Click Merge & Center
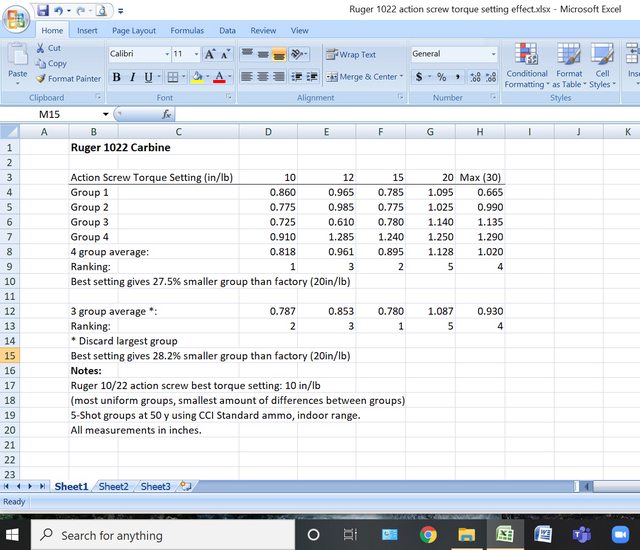640x550 pixels. click(364, 77)
